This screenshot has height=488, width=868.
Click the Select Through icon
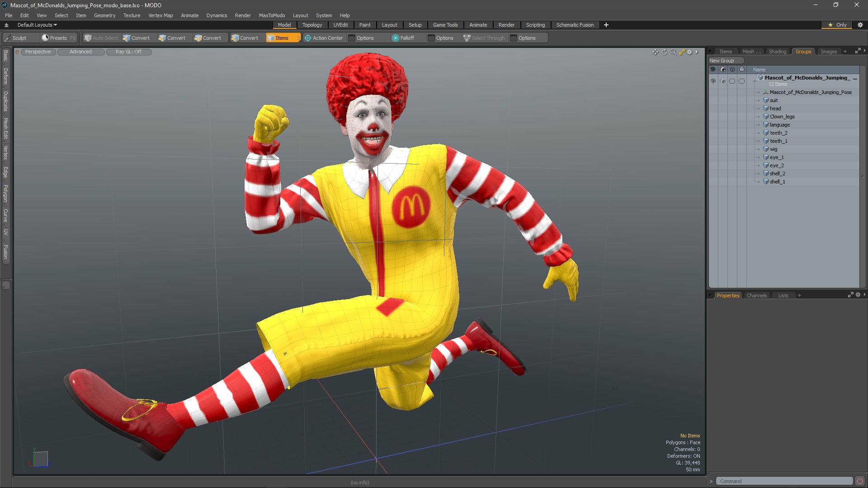(x=467, y=38)
